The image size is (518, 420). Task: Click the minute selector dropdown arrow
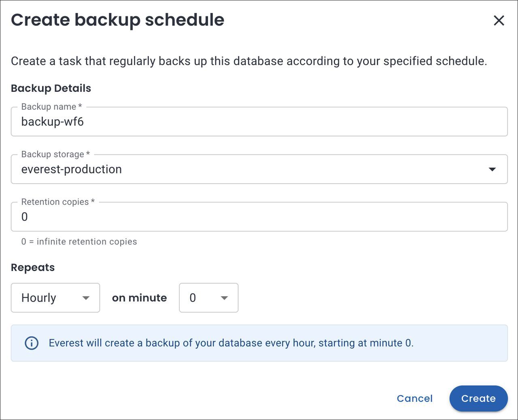point(225,298)
